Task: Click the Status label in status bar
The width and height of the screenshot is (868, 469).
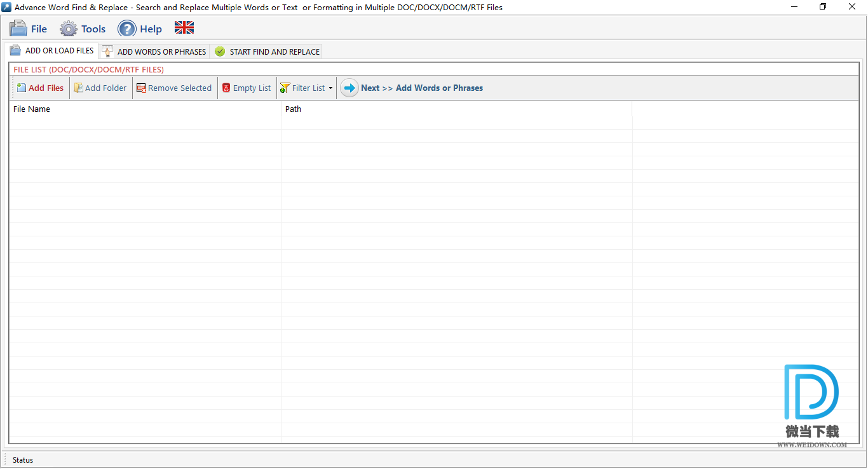Action: click(x=23, y=459)
